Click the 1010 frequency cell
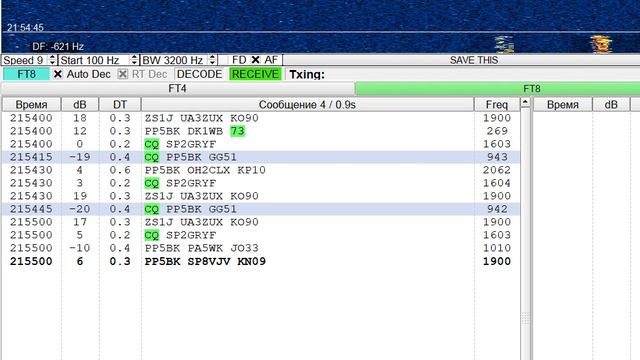The height and width of the screenshot is (360, 640). [497, 248]
